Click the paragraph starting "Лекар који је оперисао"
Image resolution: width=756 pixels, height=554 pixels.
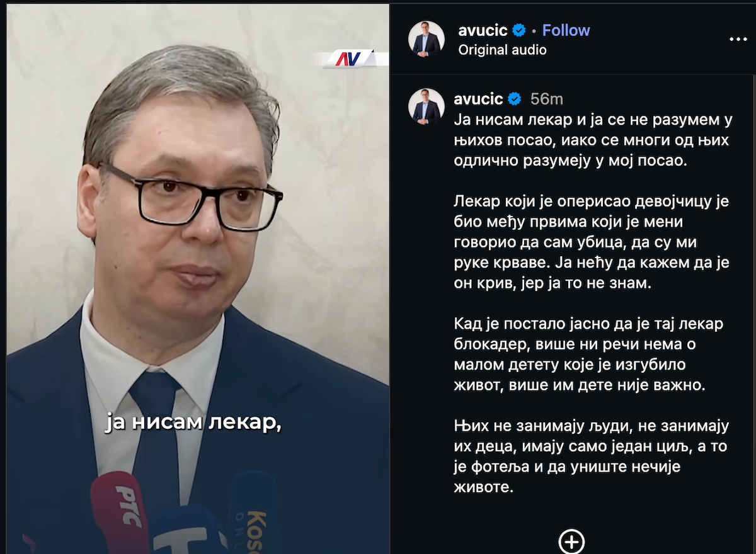[591, 242]
